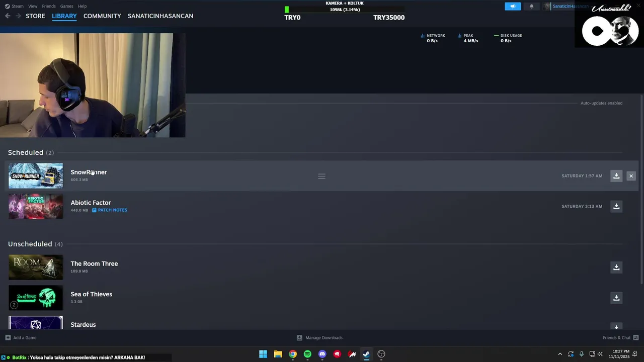
Task: Open the View menu
Action: [33, 6]
